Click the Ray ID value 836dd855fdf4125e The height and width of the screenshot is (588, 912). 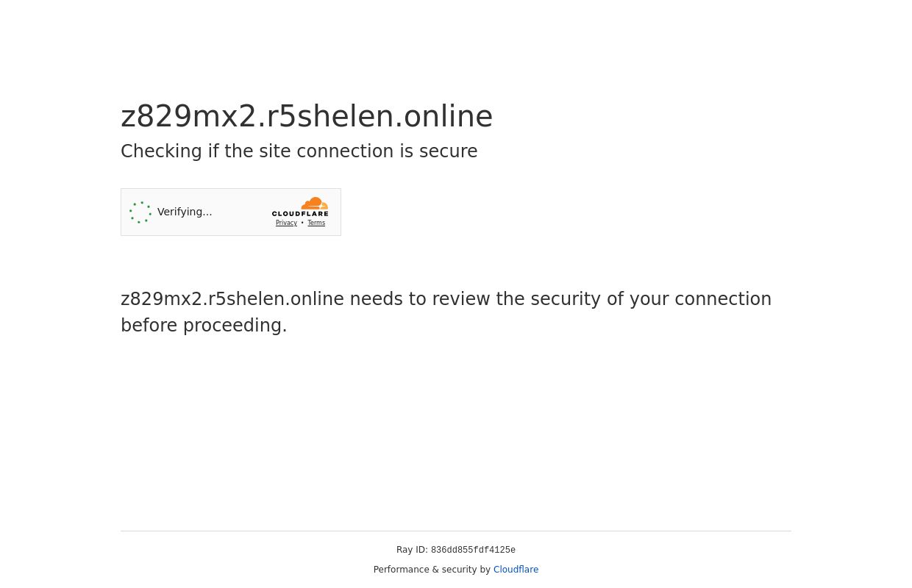coord(473,551)
